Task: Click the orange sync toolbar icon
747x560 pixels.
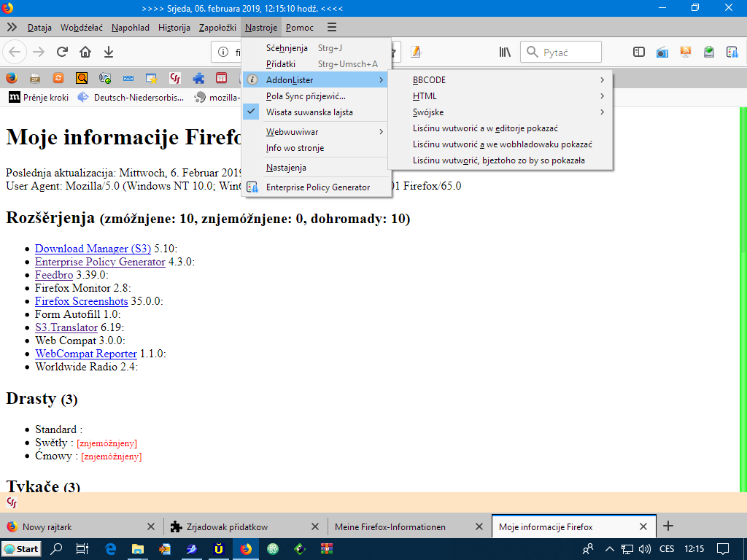Action: 58,77
